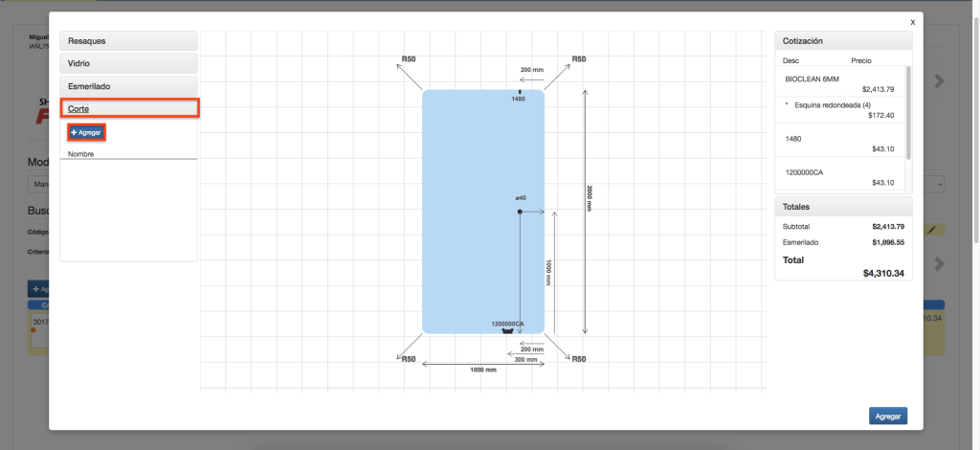
Task: Close the dialog with the x
Action: [912, 21]
